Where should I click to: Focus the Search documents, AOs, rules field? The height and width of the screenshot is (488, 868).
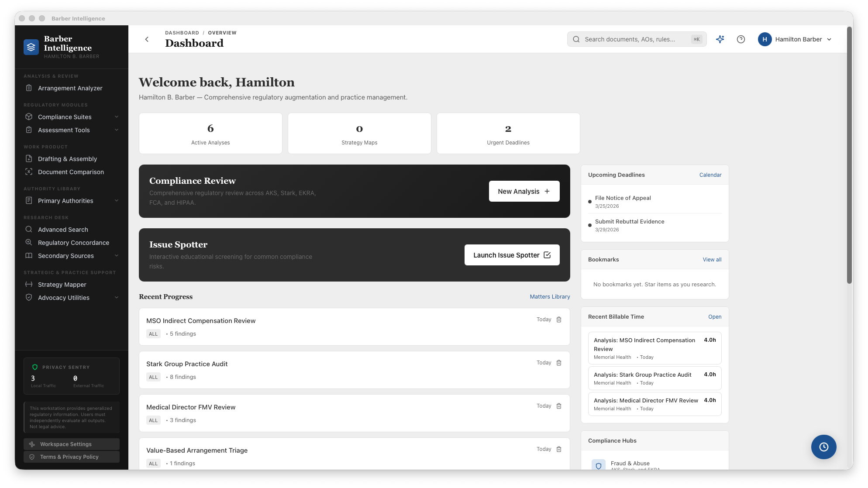637,39
